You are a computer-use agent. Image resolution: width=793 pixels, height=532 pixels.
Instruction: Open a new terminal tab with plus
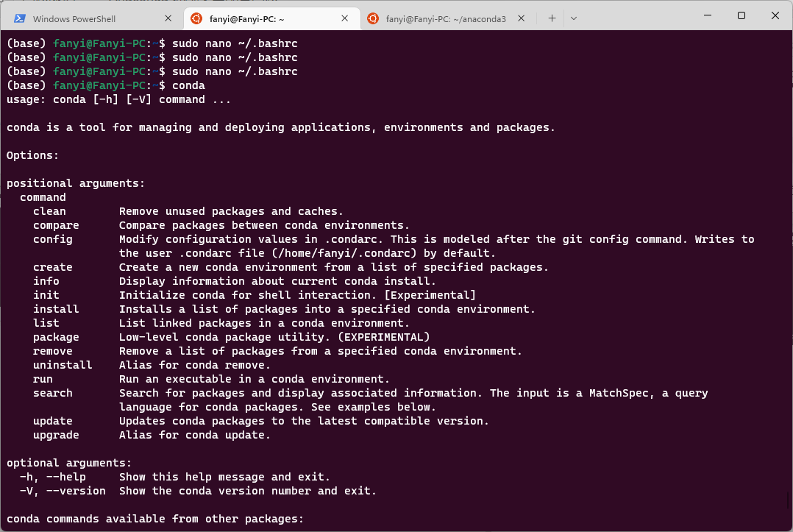click(552, 18)
